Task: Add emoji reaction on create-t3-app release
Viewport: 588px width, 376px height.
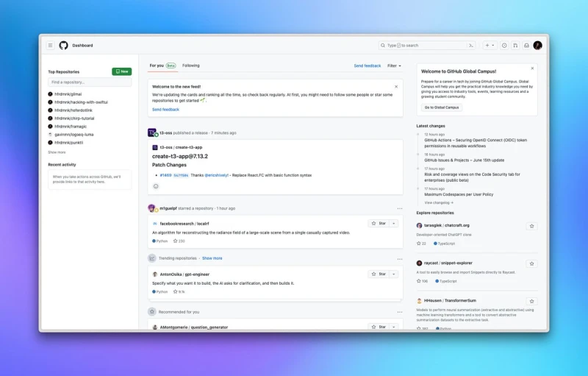Action: click(x=156, y=186)
